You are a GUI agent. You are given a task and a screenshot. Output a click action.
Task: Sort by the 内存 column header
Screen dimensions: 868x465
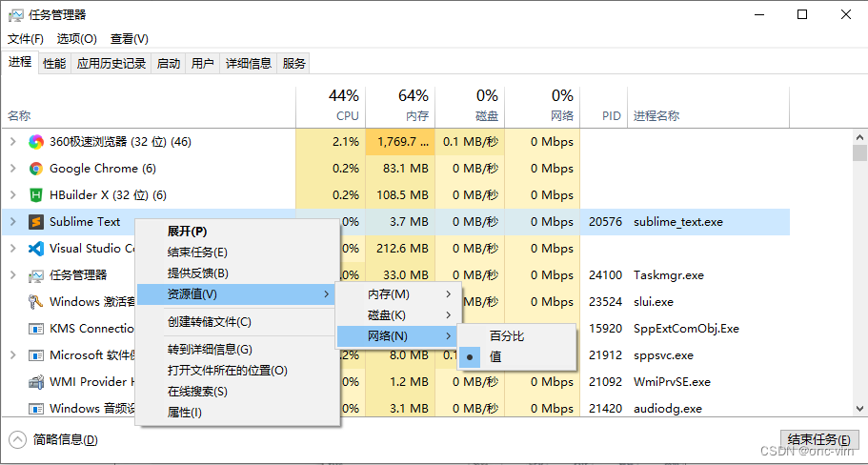[401, 107]
